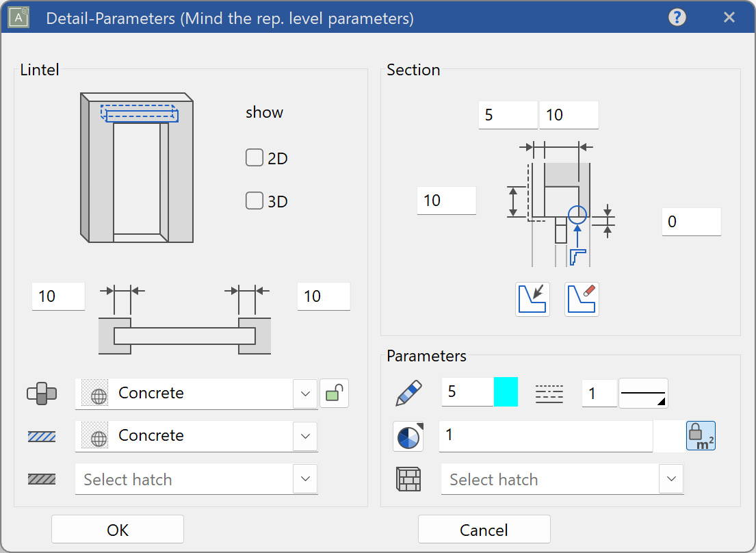Click the section field showing 5
Viewport: 756px width, 553px height.
(x=508, y=115)
